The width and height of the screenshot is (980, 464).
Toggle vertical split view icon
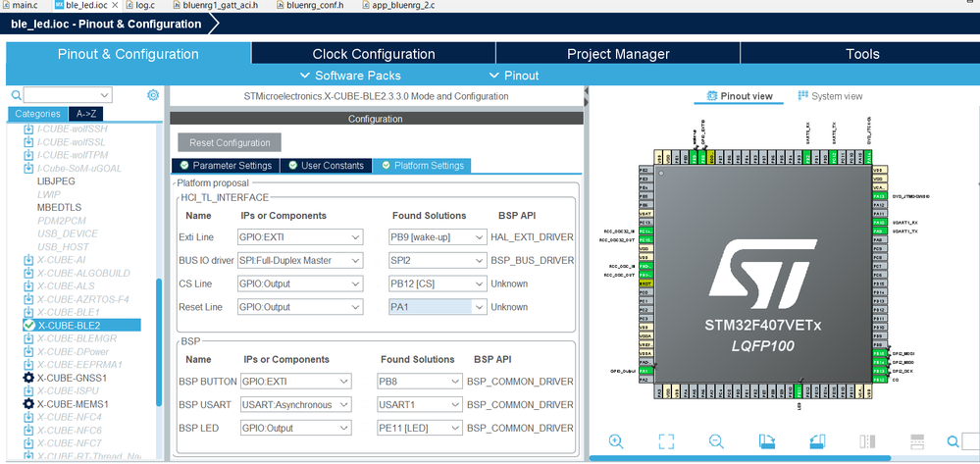point(867,440)
